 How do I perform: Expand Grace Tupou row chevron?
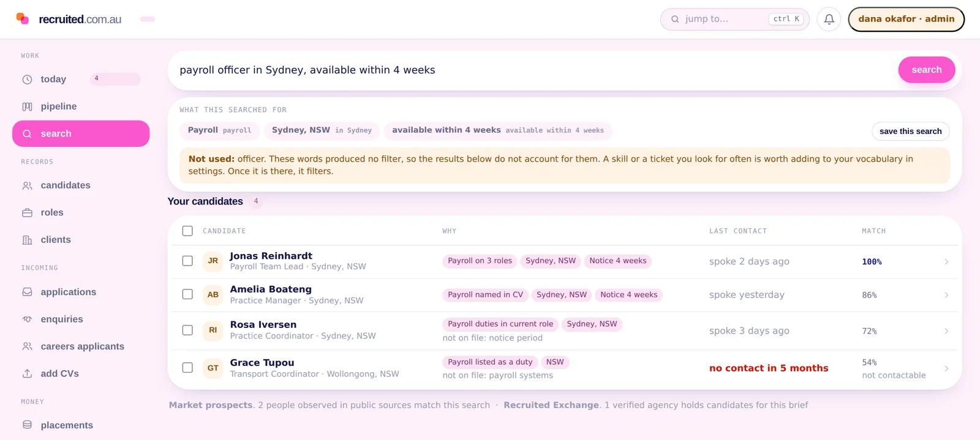(946, 368)
